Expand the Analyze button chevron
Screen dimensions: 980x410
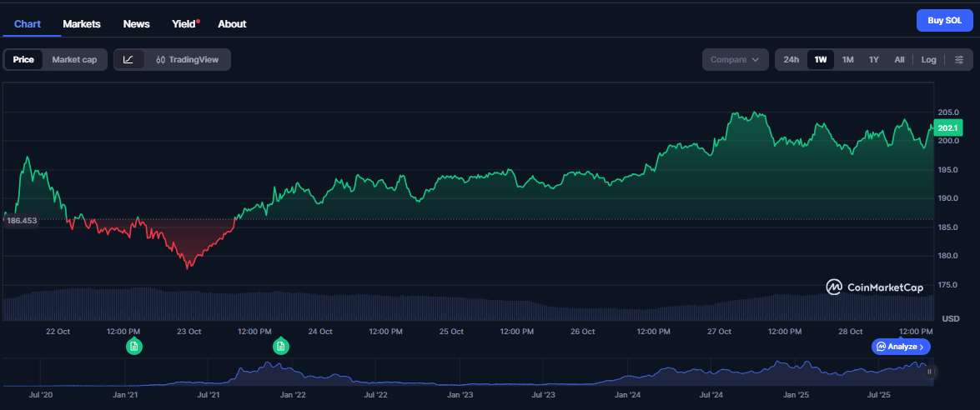pyautogui.click(x=922, y=347)
